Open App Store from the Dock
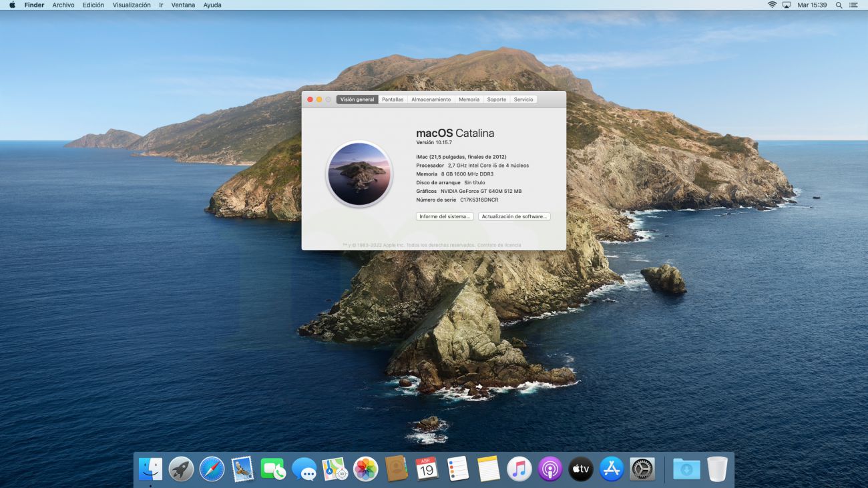Screen dimensions: 868x488 612,469
